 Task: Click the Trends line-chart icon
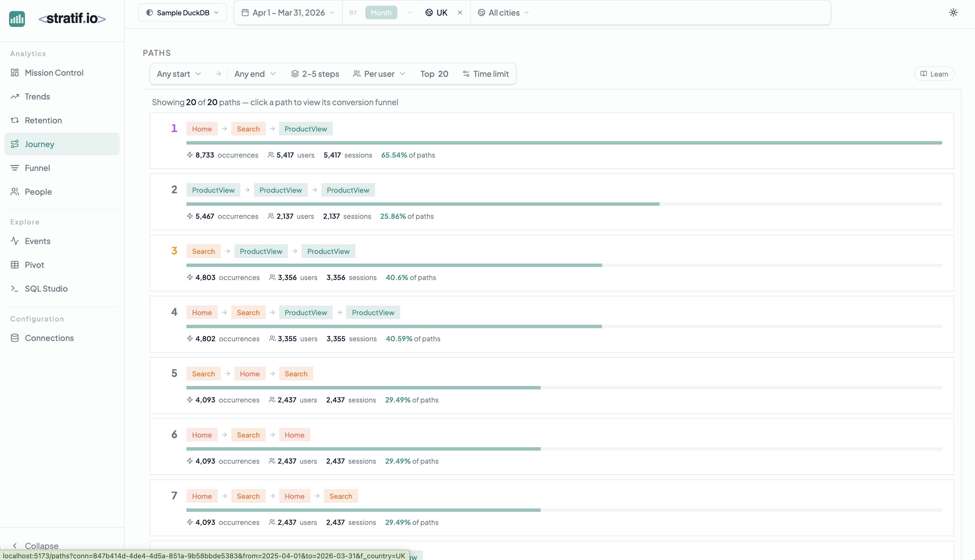coord(15,97)
